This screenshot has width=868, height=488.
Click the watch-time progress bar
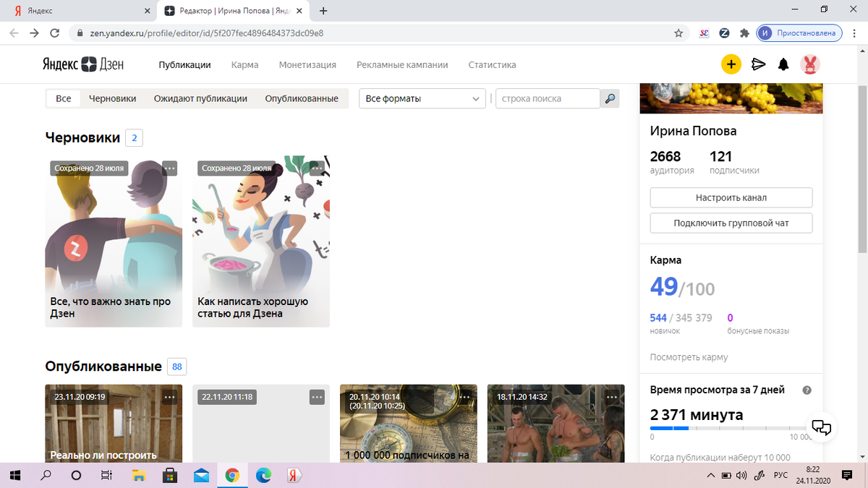point(732,428)
